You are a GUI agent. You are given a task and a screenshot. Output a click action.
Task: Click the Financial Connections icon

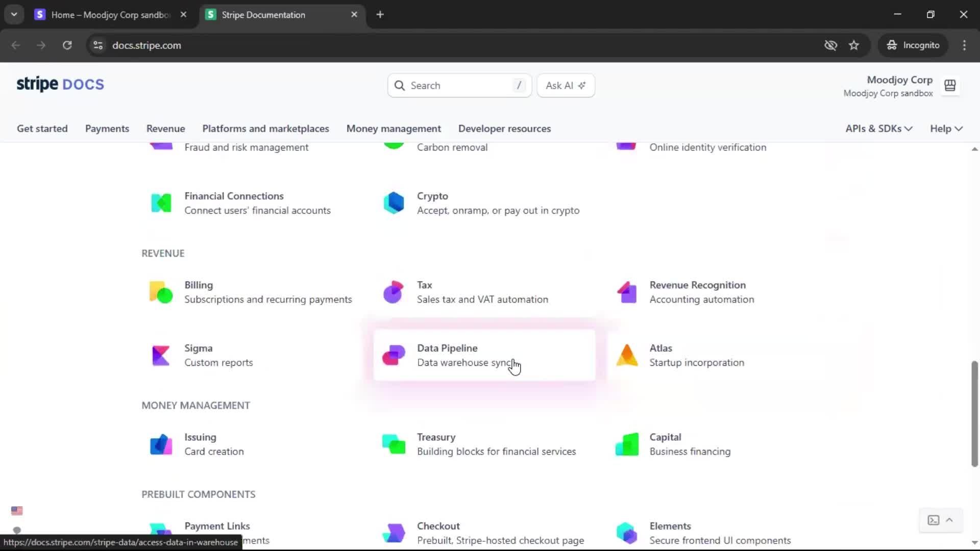click(x=161, y=203)
